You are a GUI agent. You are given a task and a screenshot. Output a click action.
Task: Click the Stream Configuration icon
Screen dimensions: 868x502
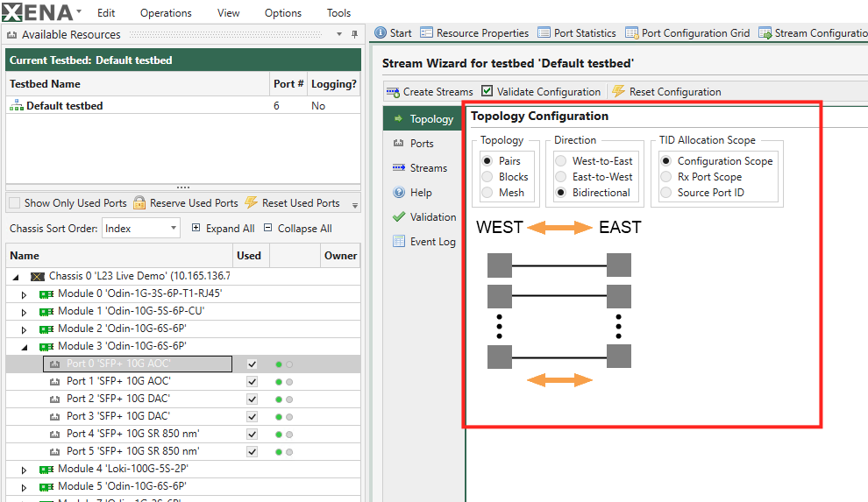(x=765, y=33)
